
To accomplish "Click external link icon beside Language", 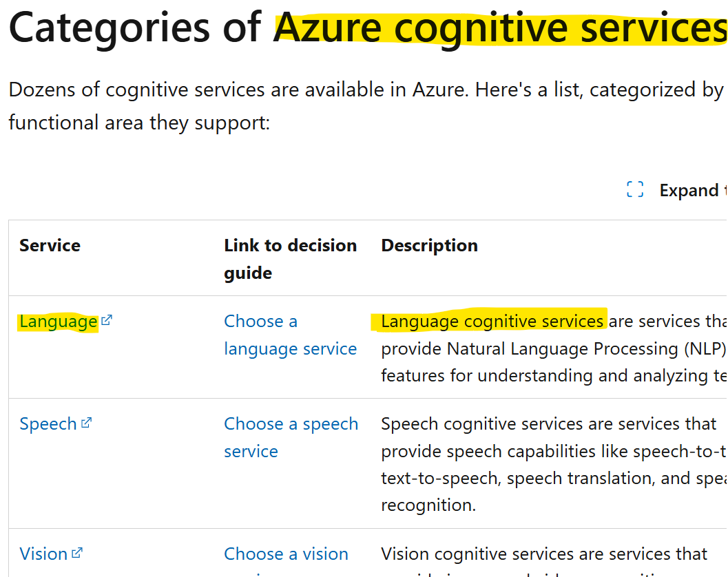I will (x=107, y=320).
